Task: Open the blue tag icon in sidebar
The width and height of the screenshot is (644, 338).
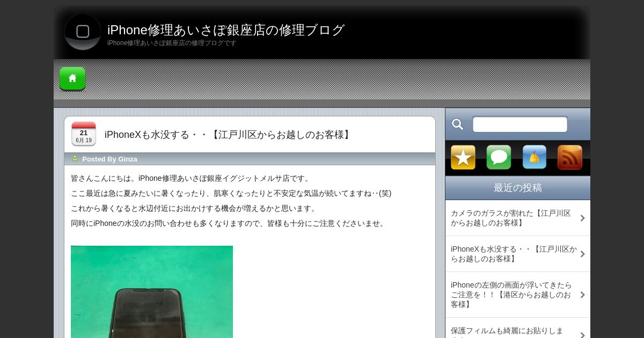Action: tap(535, 157)
